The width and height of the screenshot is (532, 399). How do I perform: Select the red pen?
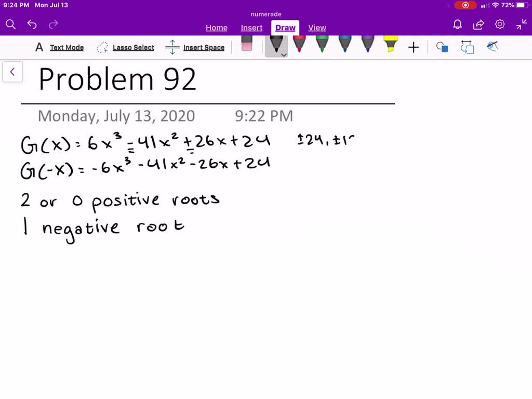coord(299,44)
